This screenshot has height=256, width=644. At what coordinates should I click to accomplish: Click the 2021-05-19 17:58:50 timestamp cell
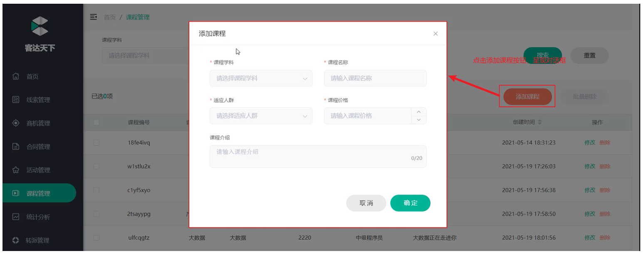tap(529, 214)
